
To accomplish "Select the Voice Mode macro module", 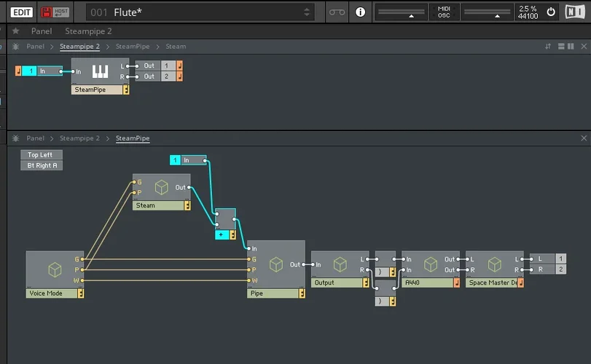I will click(x=55, y=269).
